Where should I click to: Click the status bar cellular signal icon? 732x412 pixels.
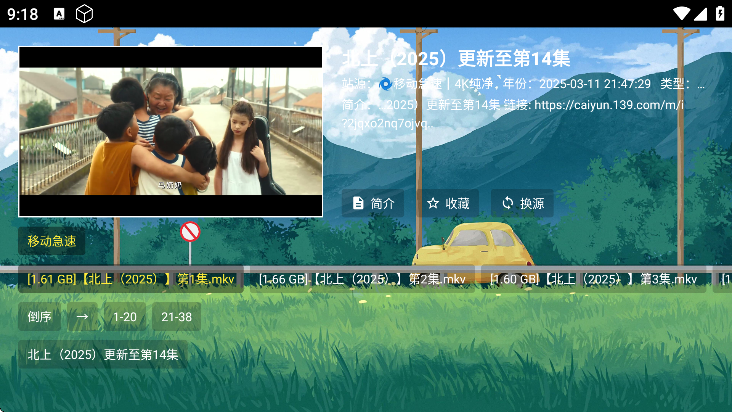[x=700, y=14]
